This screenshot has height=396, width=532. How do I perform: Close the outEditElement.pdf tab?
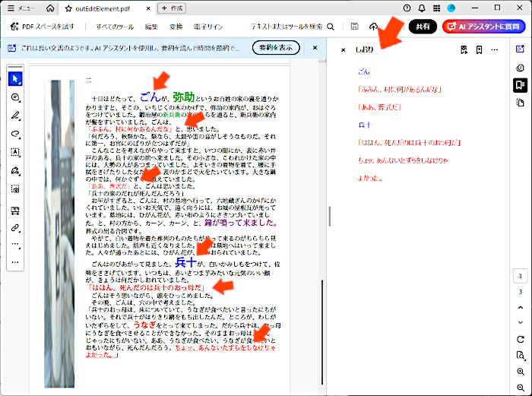(x=148, y=8)
